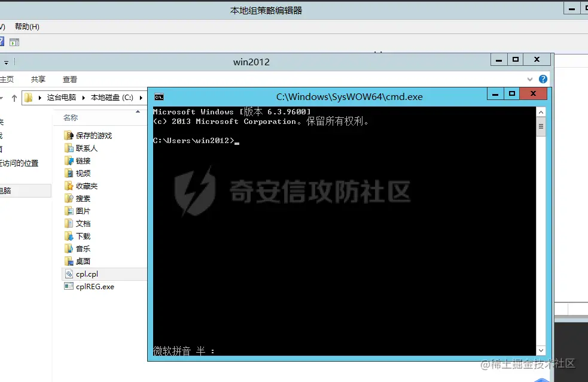The width and height of the screenshot is (588, 382).
Task: Select the 保存的游戏 folder name
Action: click(94, 136)
